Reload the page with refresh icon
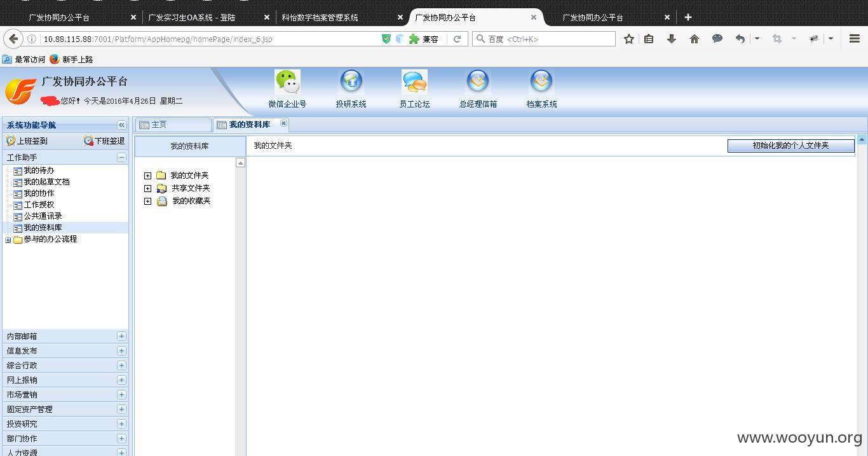This screenshot has height=456, width=868. (x=457, y=39)
